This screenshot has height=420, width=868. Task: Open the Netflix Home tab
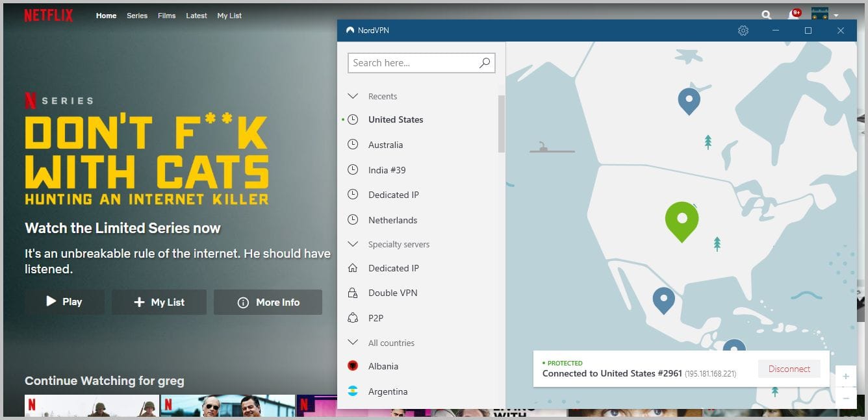pos(106,16)
